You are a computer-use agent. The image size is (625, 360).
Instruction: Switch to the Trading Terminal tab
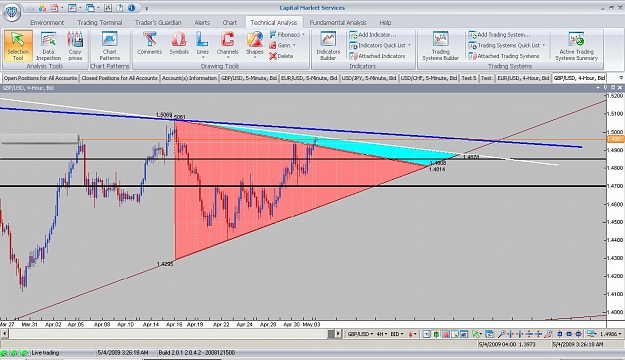point(100,22)
